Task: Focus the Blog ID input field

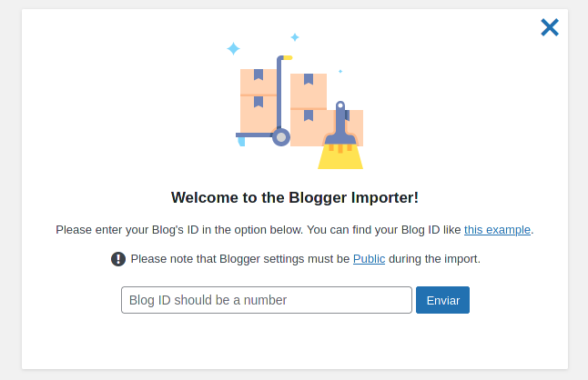Action: coord(267,300)
